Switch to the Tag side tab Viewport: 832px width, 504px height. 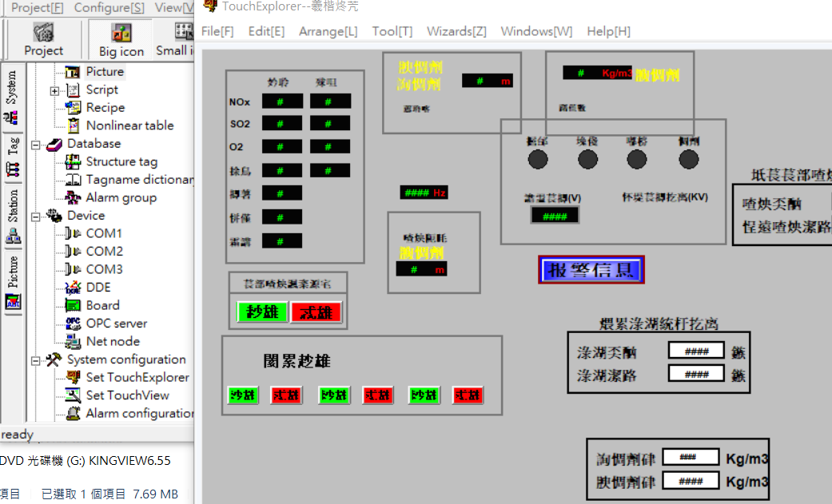[13, 157]
